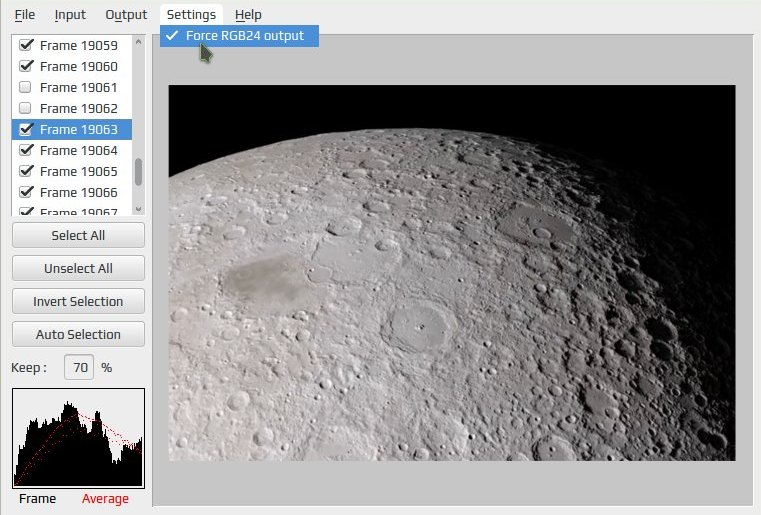761x515 pixels.
Task: Open the Input menu
Action: tap(70, 15)
